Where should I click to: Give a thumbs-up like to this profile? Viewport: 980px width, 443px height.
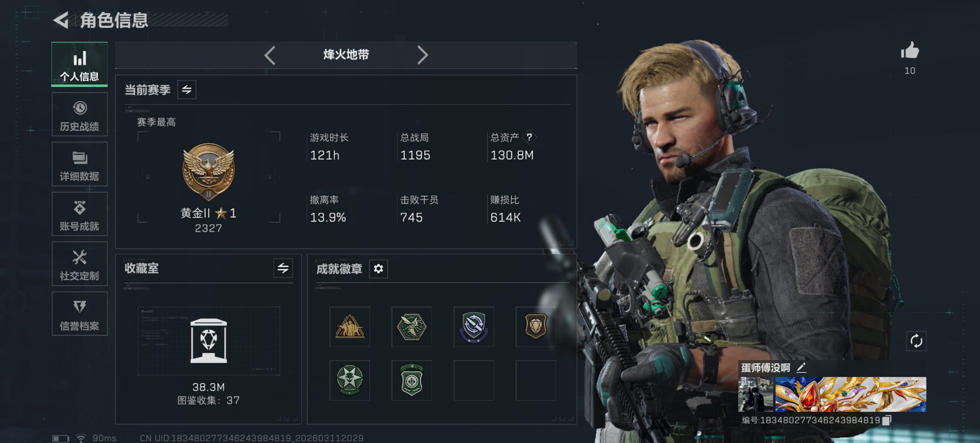click(910, 50)
